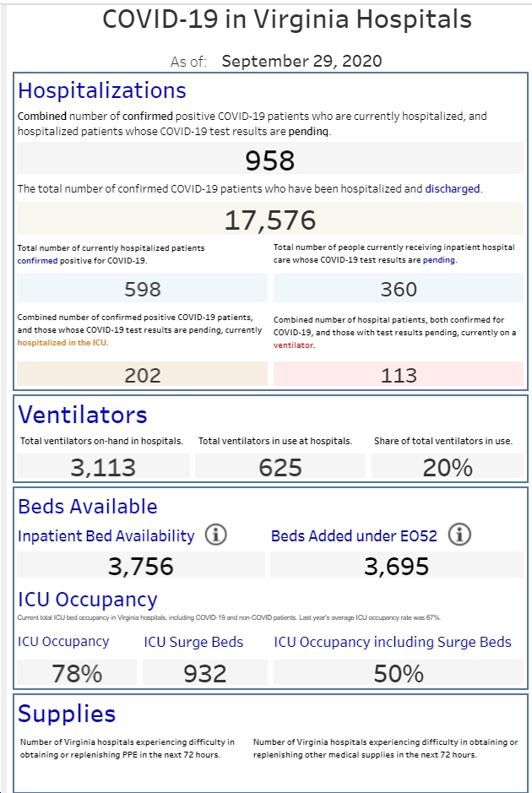Select the 3,756 inpatient bed availability number
The height and width of the screenshot is (793, 532).
pyautogui.click(x=140, y=564)
